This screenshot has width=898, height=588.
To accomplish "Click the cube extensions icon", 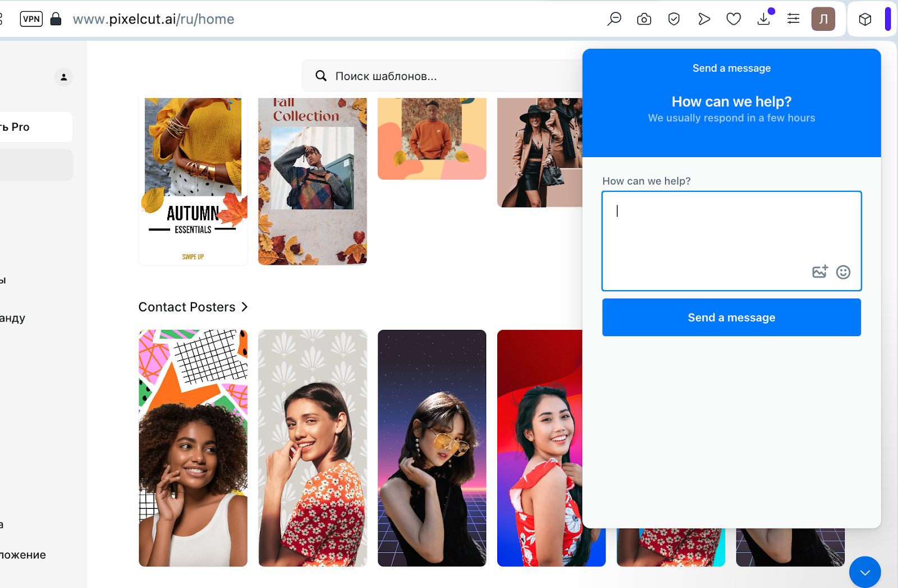I will click(865, 19).
